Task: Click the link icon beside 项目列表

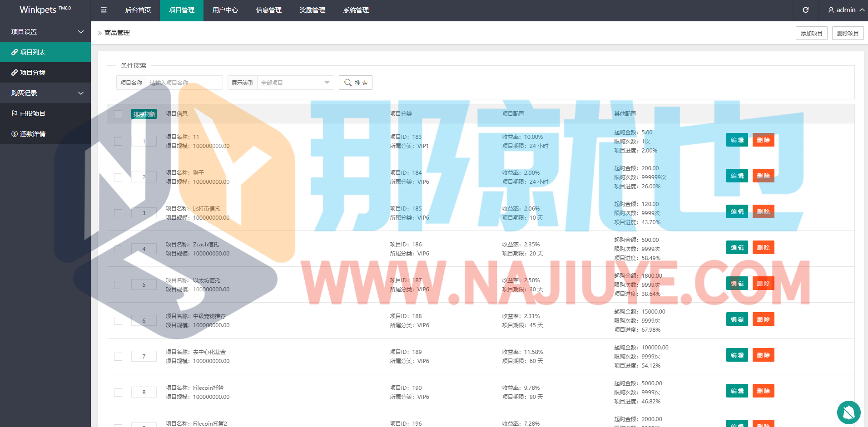Action: (x=15, y=52)
